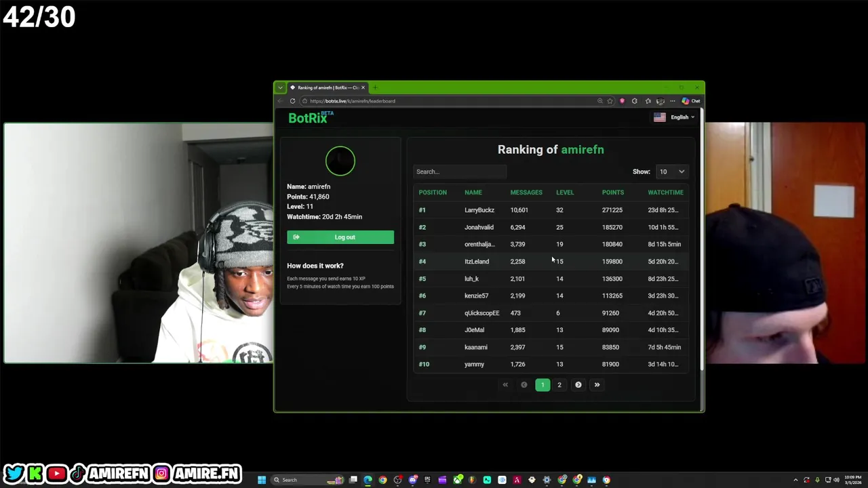Image resolution: width=868 pixels, height=488 pixels.
Task: Click the green Log out button
Action: (340, 237)
